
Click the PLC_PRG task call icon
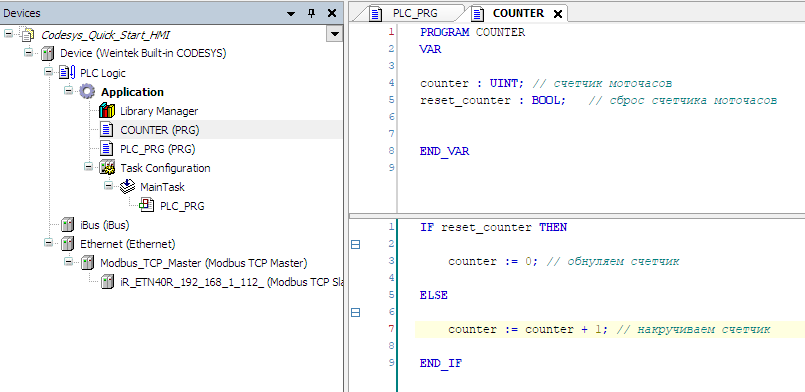coord(147,206)
